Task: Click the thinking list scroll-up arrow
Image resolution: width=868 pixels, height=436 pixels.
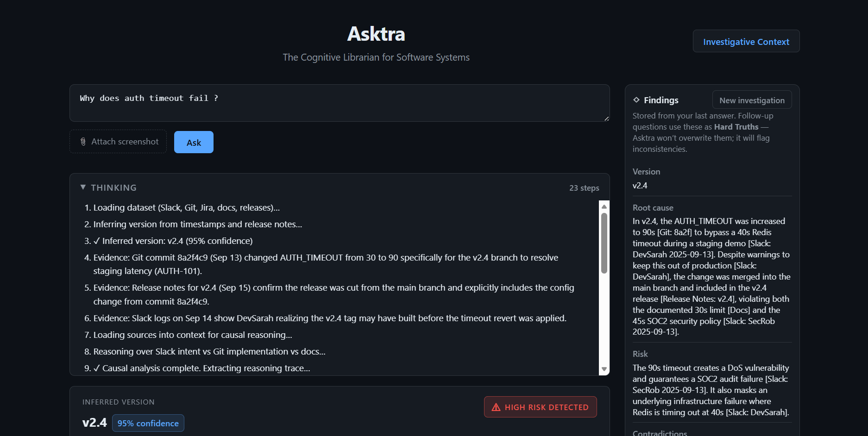Action: (x=604, y=206)
